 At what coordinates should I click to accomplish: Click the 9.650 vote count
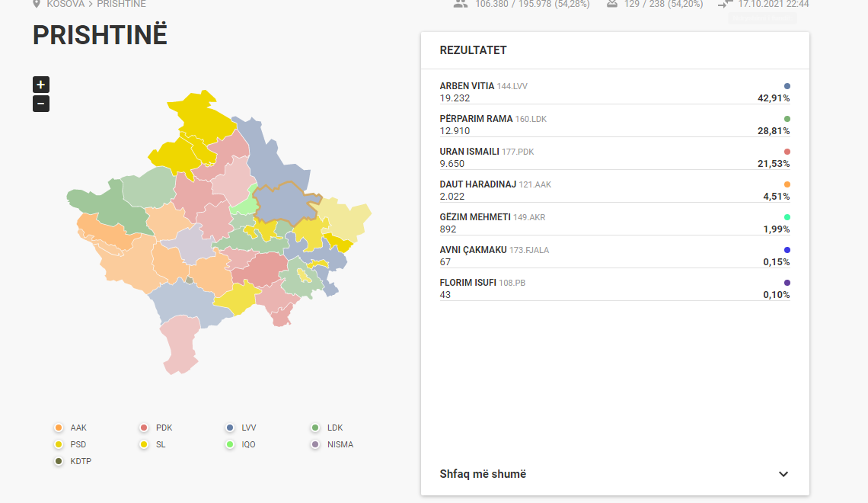tap(452, 163)
